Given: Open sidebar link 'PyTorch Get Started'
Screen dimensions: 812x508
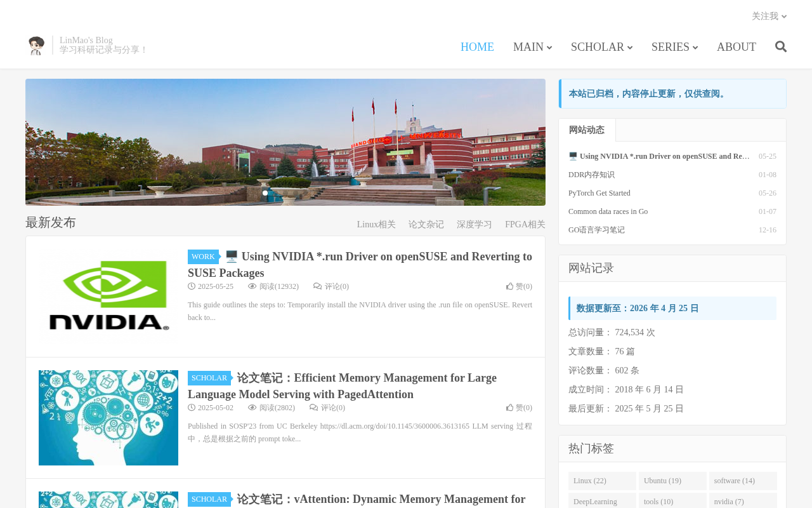Looking at the screenshot, I should pyautogui.click(x=599, y=193).
